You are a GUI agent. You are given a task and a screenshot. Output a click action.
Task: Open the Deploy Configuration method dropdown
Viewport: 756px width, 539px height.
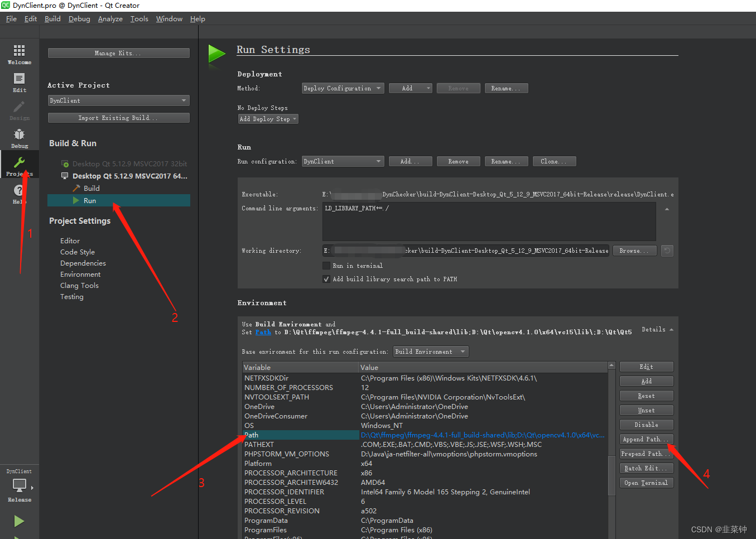coord(343,88)
